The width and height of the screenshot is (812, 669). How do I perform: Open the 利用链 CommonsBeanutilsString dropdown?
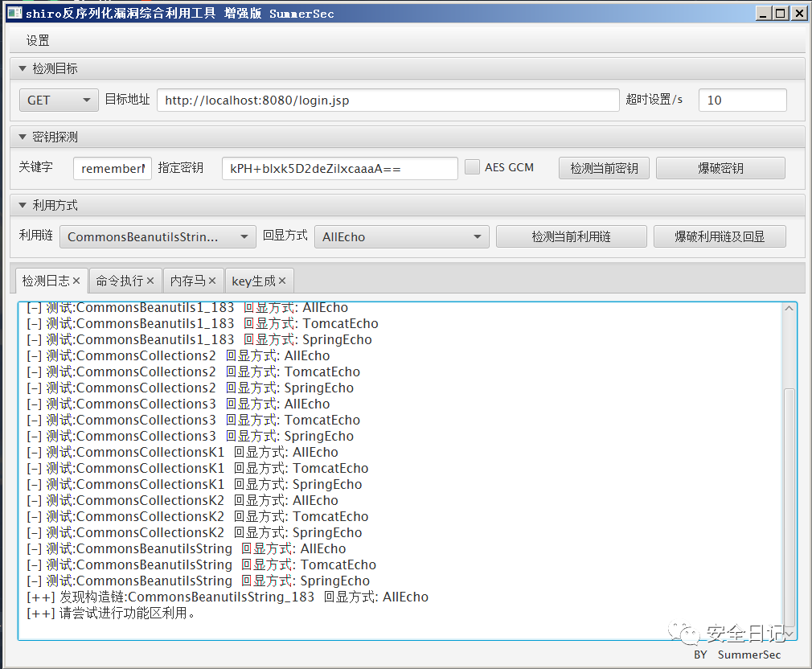158,236
